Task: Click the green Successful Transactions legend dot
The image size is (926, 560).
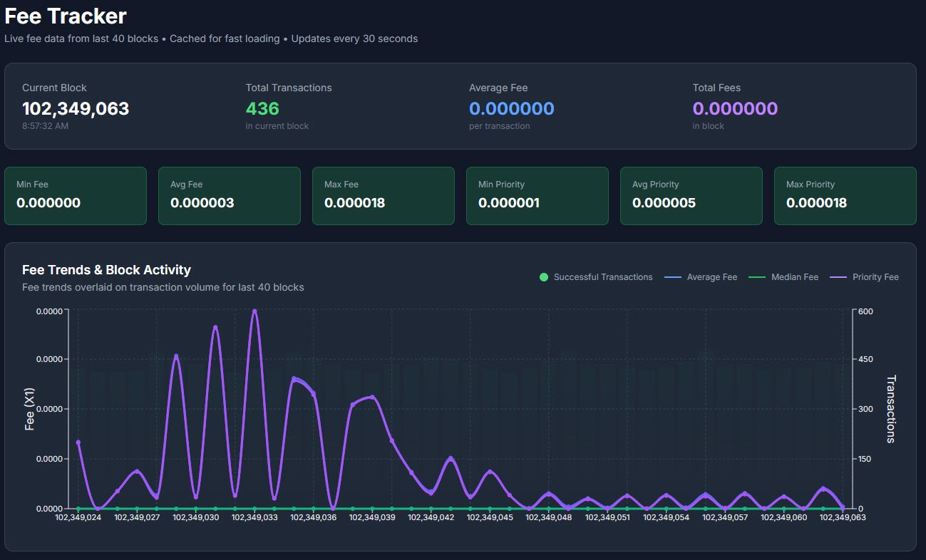Action: tap(545, 277)
